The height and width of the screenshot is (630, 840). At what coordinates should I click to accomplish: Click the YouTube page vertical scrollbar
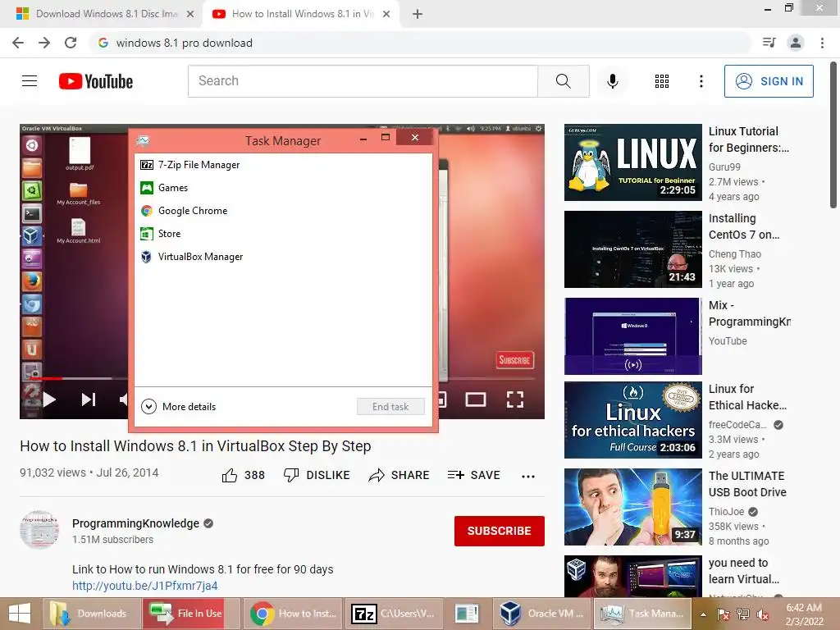(833, 134)
